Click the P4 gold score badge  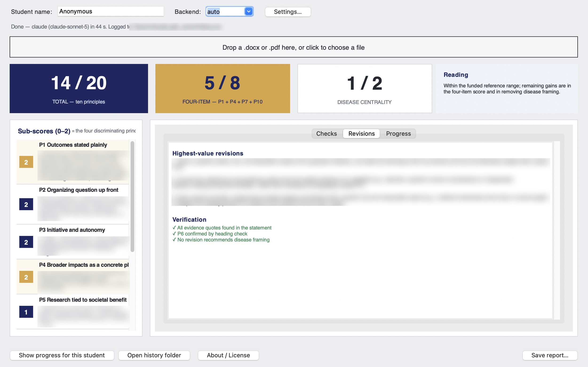click(26, 277)
